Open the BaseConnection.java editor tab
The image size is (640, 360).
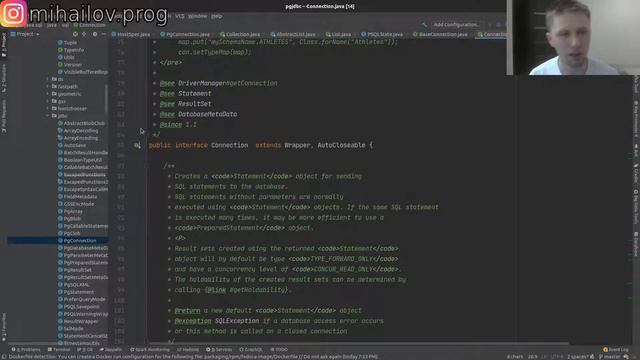tap(440, 34)
